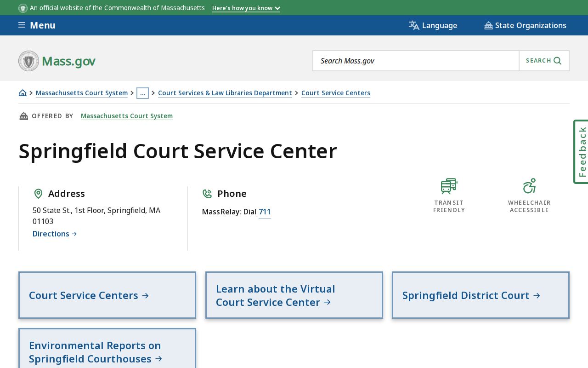The image size is (588, 368).
Task: Dial 711 MassRelay link
Action: tap(265, 212)
